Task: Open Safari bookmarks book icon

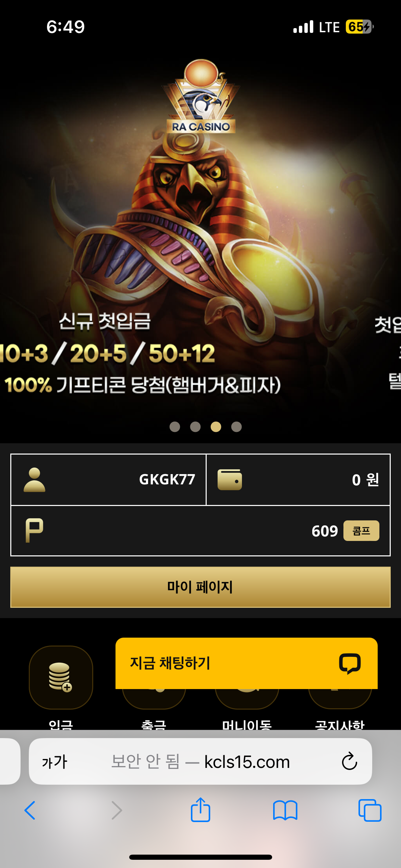Action: click(x=285, y=810)
